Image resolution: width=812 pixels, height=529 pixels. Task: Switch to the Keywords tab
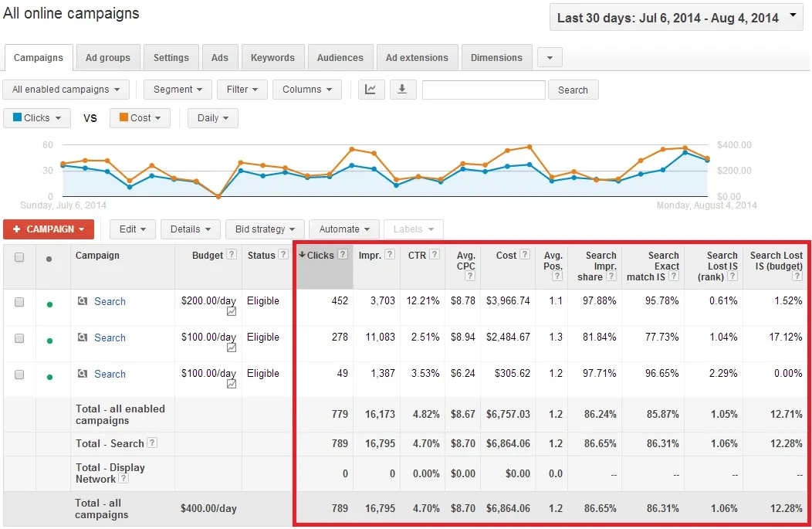[x=272, y=58]
